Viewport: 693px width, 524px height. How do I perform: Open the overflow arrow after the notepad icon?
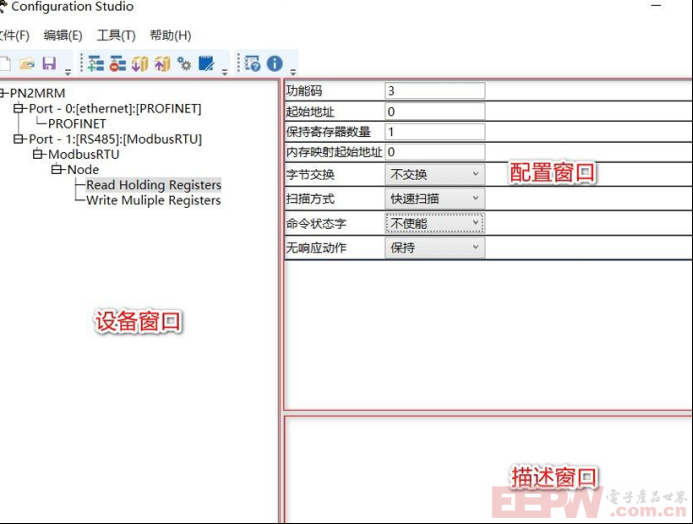[x=225, y=72]
